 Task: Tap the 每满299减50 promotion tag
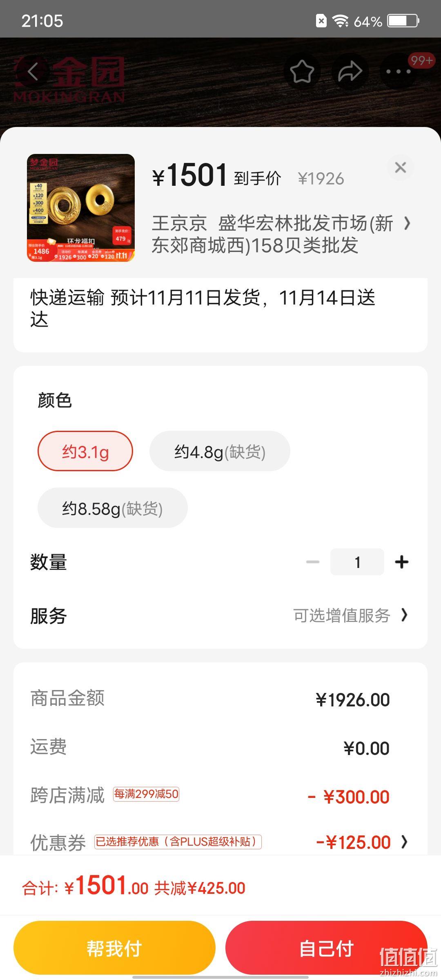pos(146,794)
